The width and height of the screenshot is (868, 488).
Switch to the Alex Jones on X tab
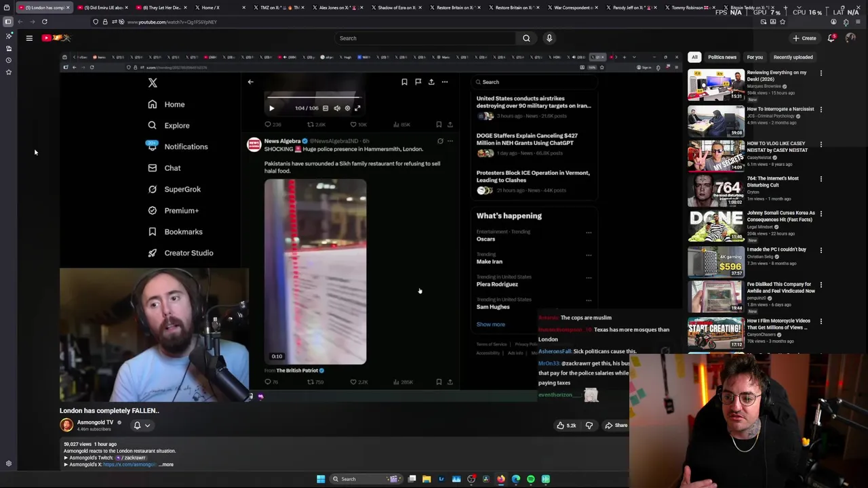[x=338, y=7]
